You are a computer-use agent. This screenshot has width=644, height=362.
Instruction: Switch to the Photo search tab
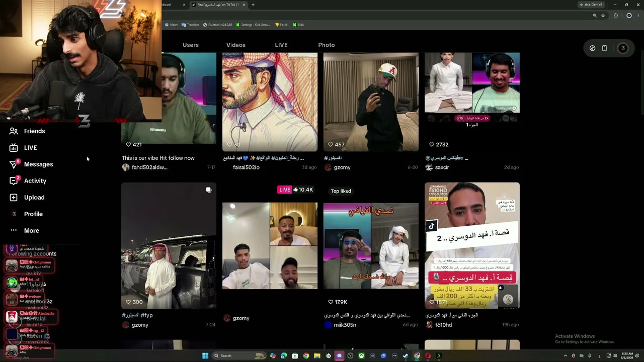tap(327, 45)
